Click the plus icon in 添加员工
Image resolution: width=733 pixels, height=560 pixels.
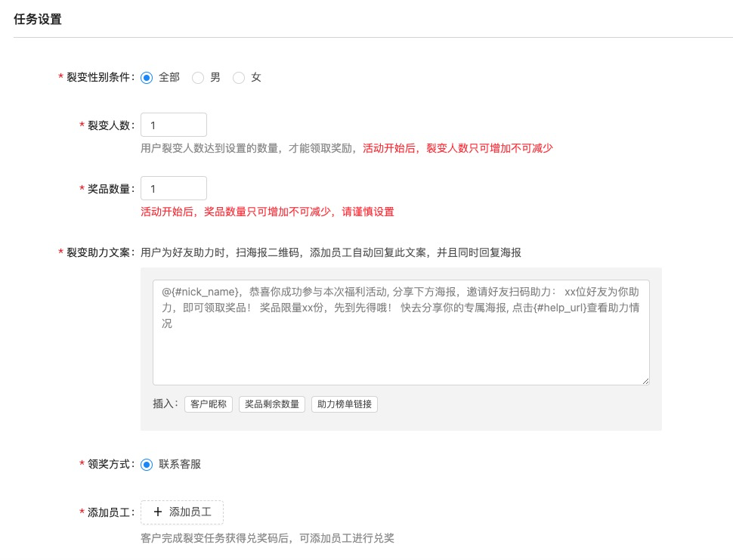point(158,512)
